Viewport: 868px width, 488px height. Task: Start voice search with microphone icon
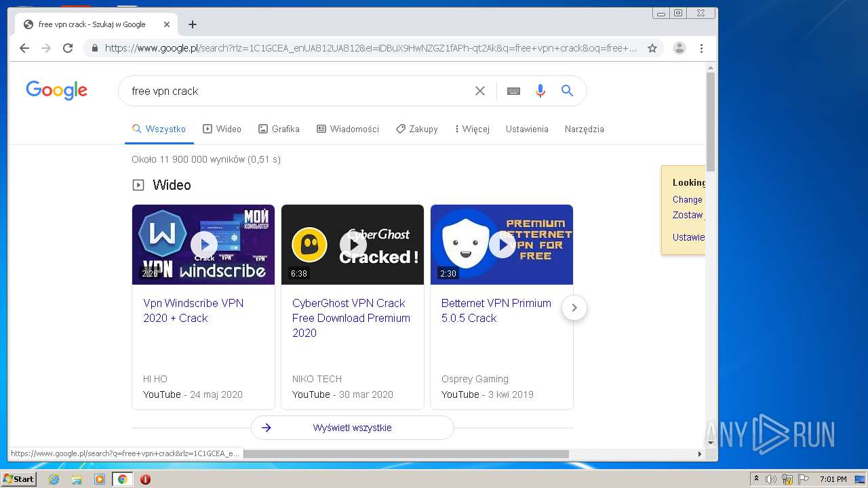coord(540,91)
